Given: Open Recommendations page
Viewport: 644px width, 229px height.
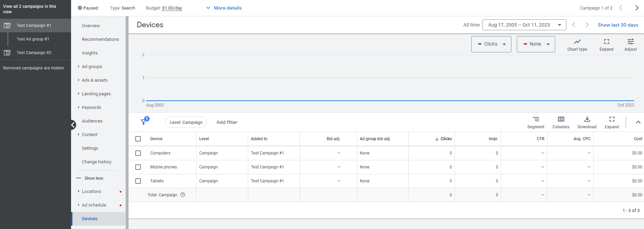Looking at the screenshot, I should (100, 39).
